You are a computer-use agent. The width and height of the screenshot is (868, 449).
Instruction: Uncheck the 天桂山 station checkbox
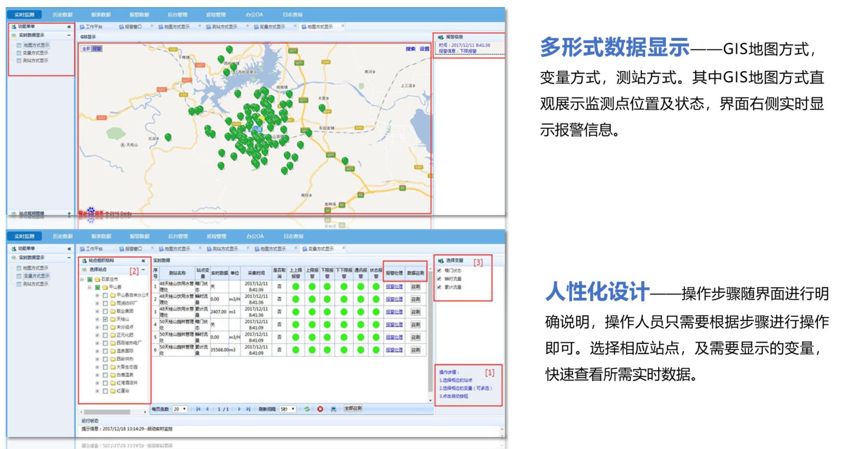(105, 320)
